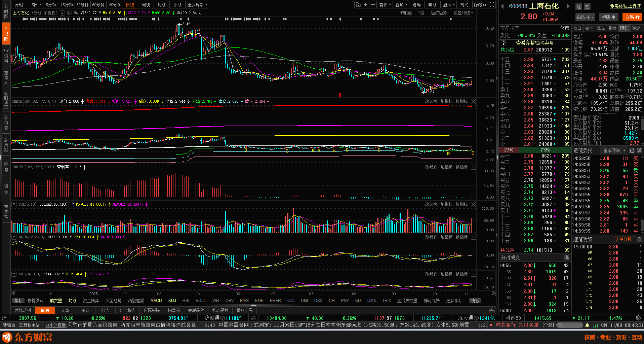
Task: Expand the 更多周期 dropdown
Action: pyautogui.click(x=197, y=5)
